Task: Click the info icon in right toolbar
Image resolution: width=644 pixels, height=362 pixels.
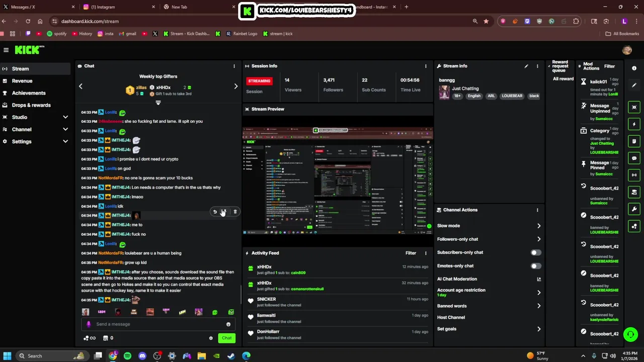Action: [634, 68]
